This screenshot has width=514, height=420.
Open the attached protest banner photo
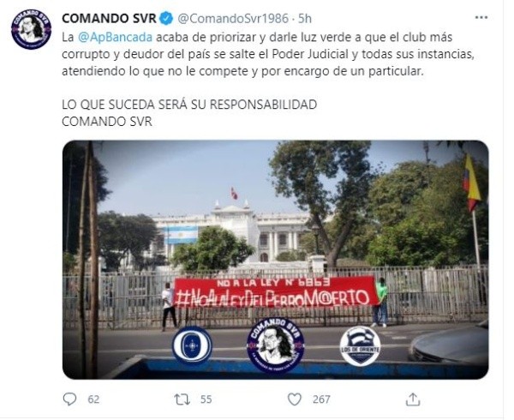point(275,260)
